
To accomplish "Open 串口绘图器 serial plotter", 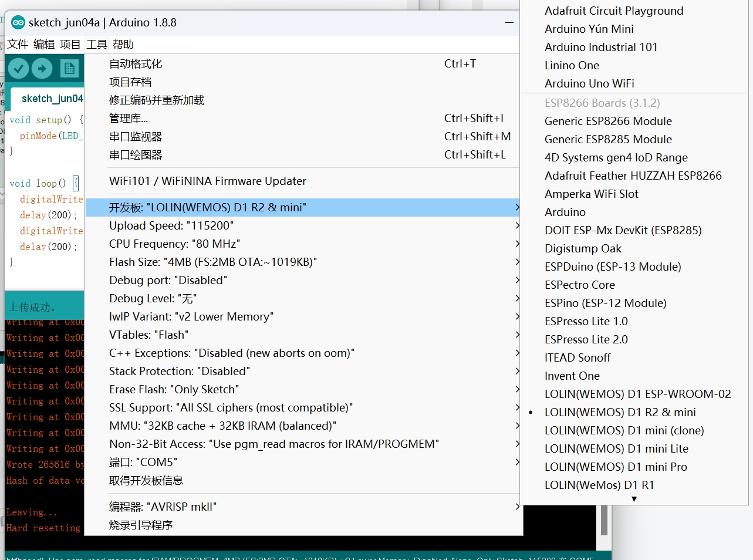I will tap(303, 155).
